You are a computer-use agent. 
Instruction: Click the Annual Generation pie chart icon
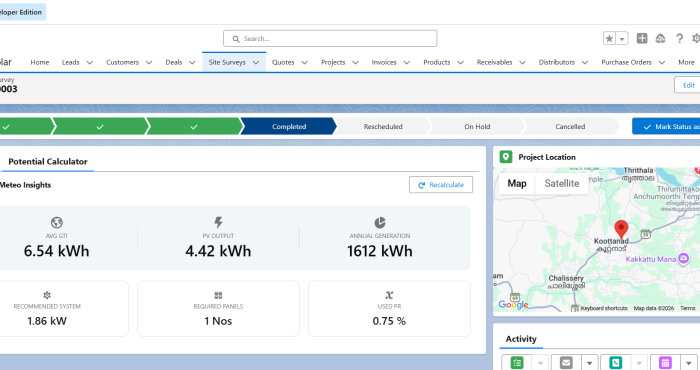click(380, 222)
